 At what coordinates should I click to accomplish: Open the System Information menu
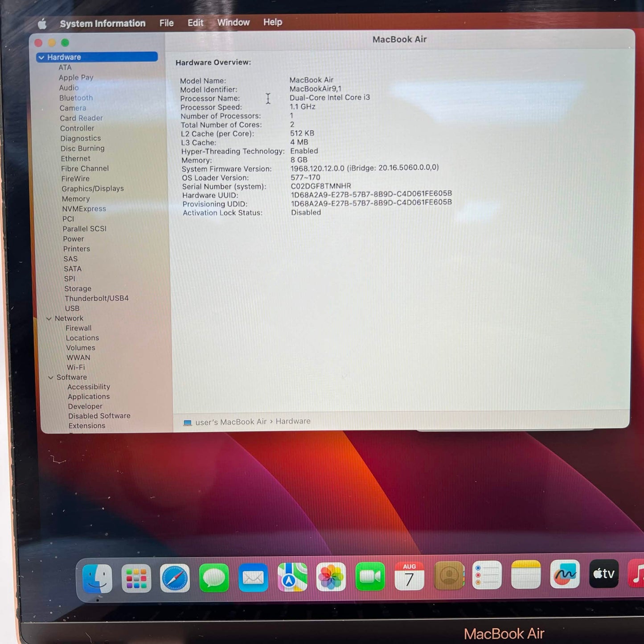103,23
